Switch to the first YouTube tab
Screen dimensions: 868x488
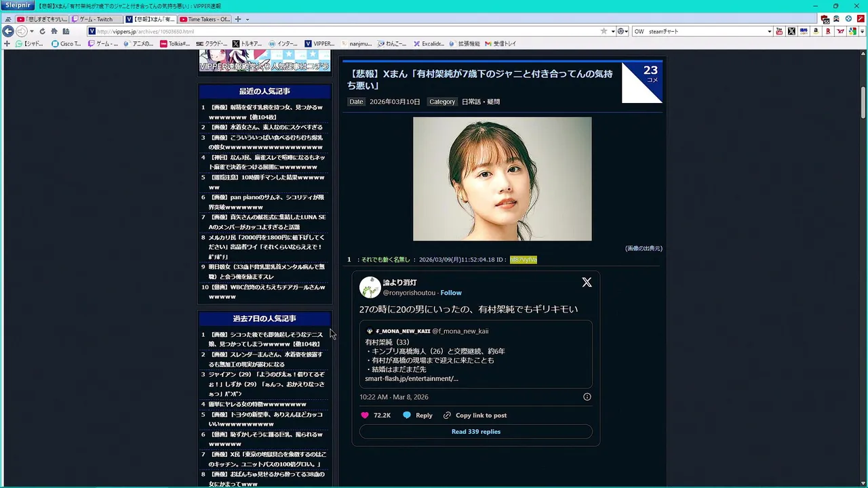click(x=41, y=19)
